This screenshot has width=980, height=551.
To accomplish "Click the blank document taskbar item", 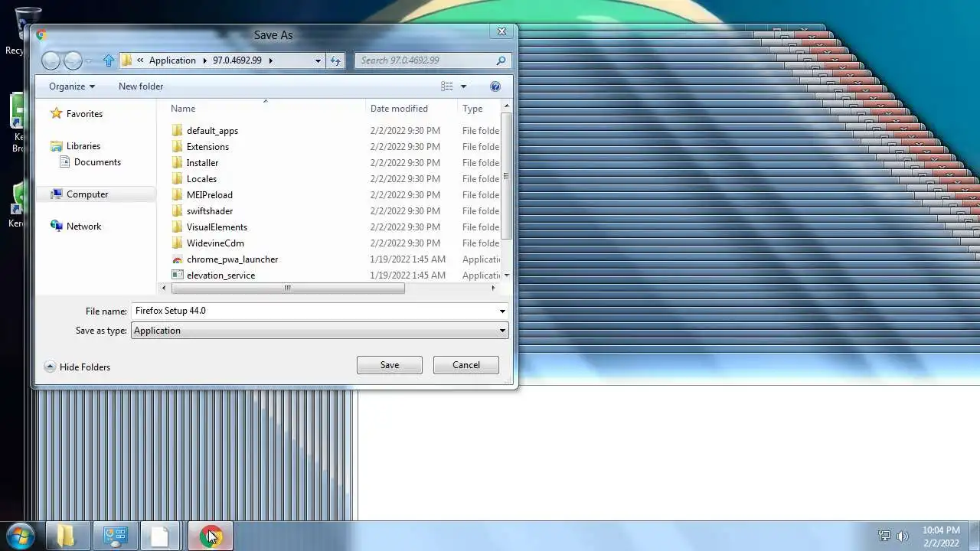I will click(x=159, y=536).
